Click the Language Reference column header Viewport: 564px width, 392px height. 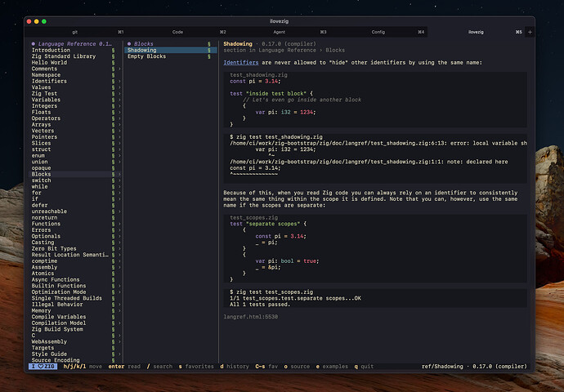point(72,44)
